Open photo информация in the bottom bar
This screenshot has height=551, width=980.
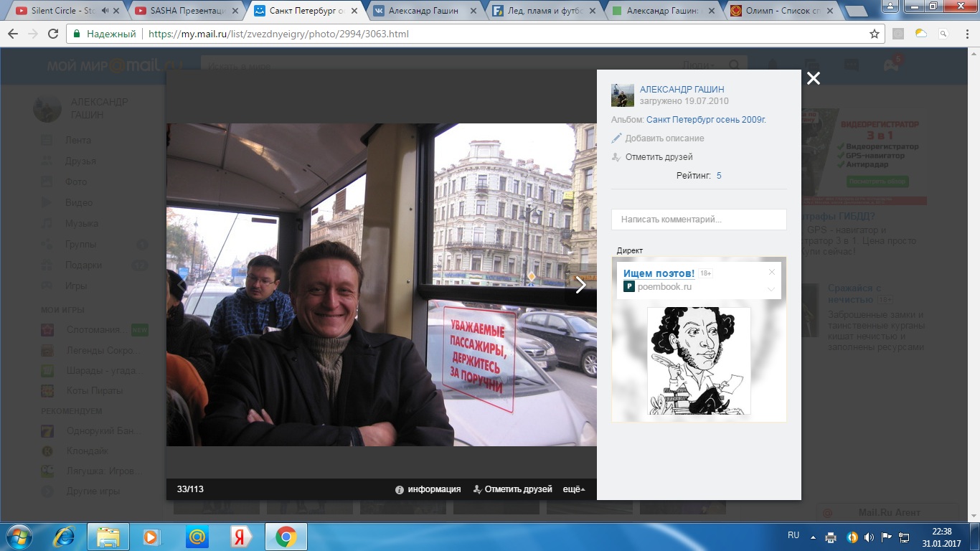click(x=428, y=489)
